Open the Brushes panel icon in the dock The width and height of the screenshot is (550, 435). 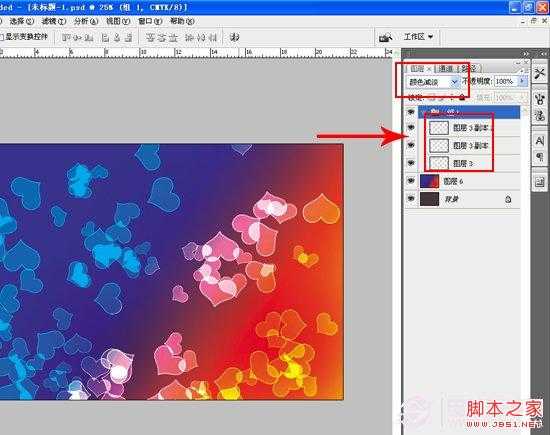point(539,99)
